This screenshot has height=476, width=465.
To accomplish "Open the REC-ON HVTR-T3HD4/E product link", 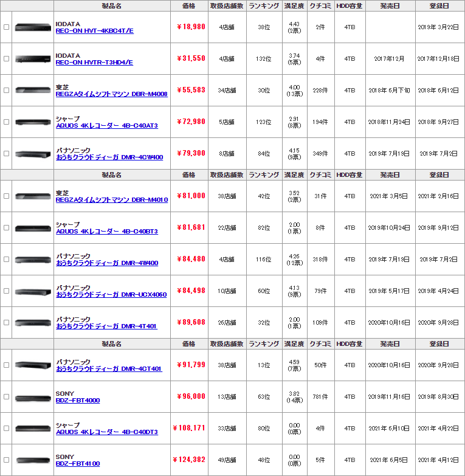I will point(94,62).
